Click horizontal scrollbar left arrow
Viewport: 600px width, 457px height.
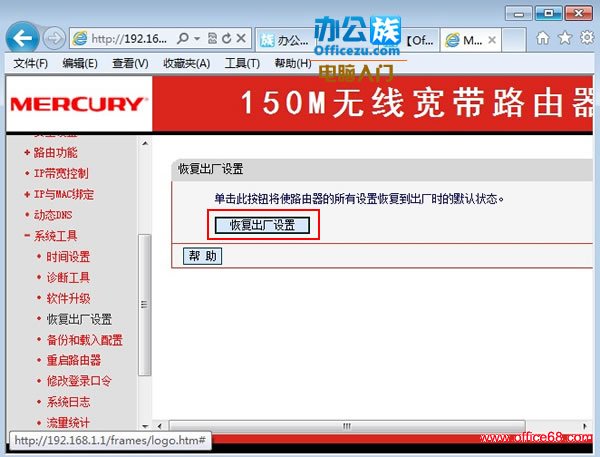(x=160, y=426)
